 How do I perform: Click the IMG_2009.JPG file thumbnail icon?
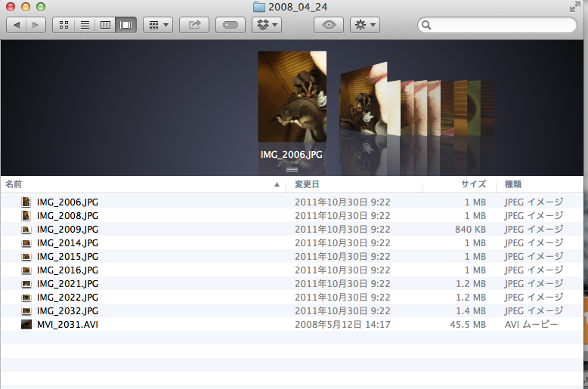coord(26,230)
